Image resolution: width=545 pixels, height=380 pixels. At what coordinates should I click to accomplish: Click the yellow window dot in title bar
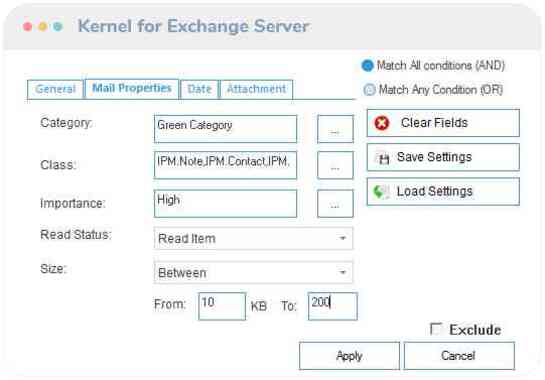tap(43, 26)
